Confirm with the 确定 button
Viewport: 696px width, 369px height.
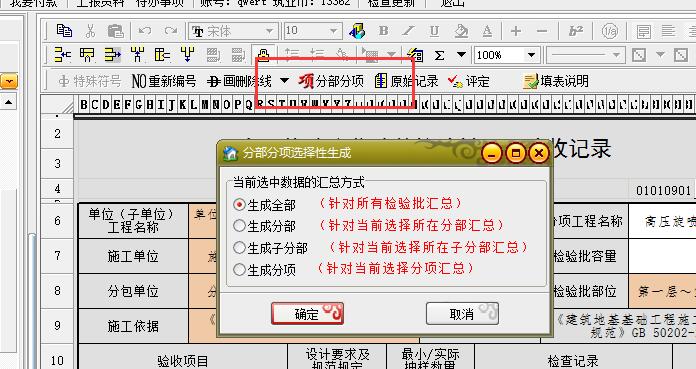click(307, 314)
